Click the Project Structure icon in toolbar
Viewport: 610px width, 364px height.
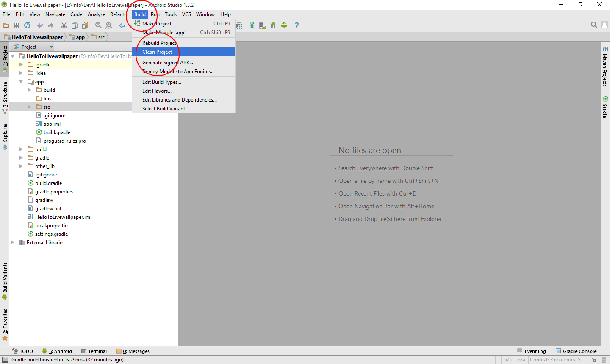click(x=239, y=25)
